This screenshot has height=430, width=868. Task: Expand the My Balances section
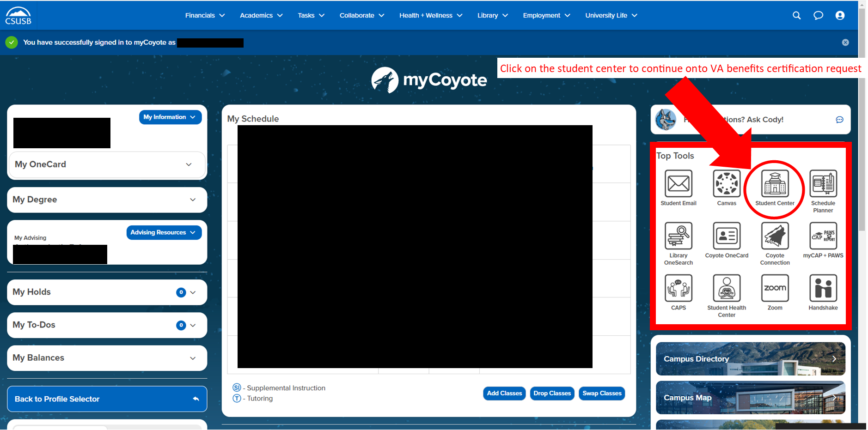(x=106, y=358)
